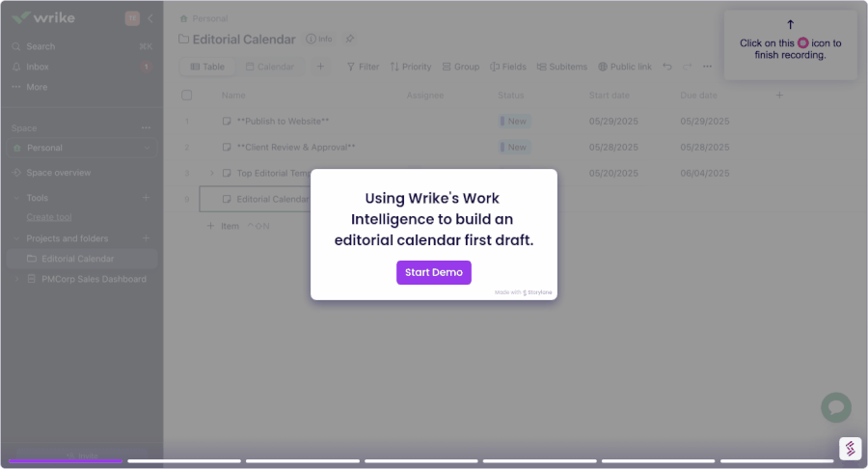Open the Top Editorial Template item
The width and height of the screenshot is (868, 469).
[x=274, y=174]
